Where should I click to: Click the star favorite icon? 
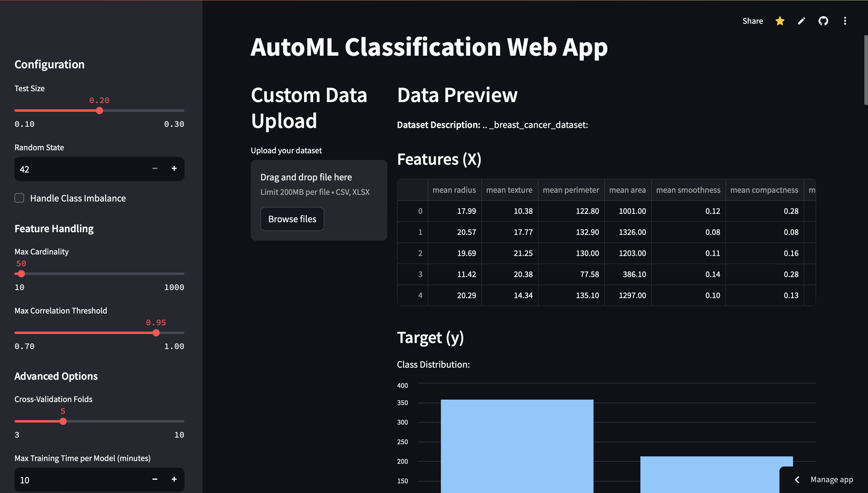(x=780, y=21)
